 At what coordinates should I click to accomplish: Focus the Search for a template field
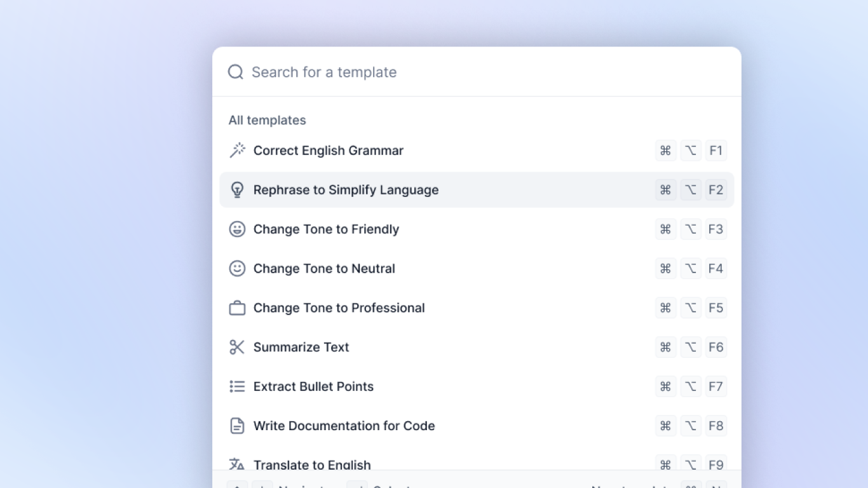445,72
